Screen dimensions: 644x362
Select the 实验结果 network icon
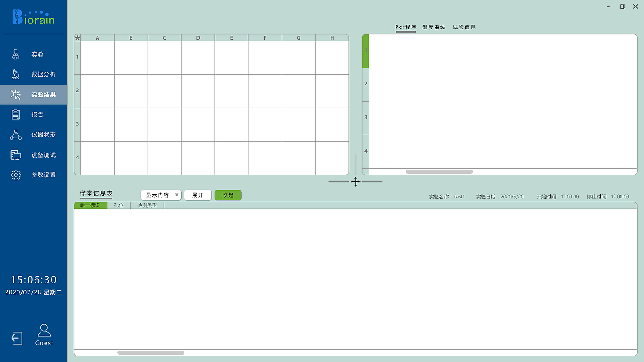tap(16, 95)
